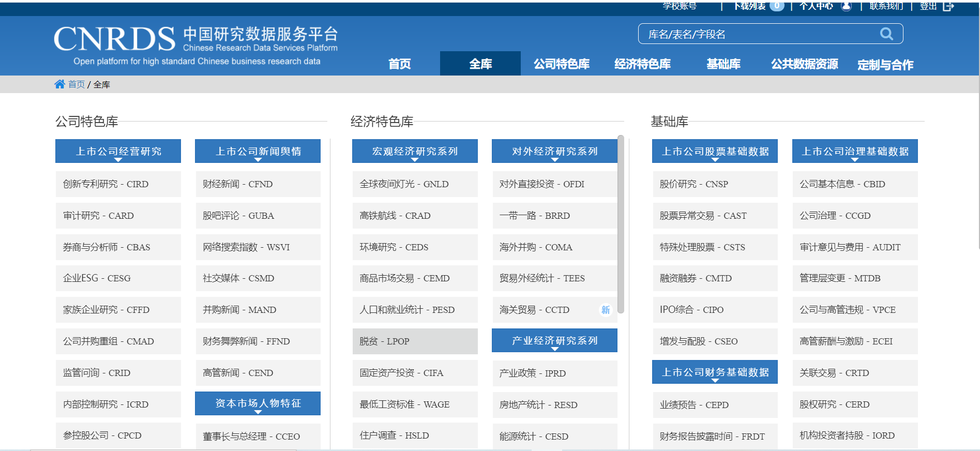
Task: Click the search magnifier icon
Action: pos(886,34)
